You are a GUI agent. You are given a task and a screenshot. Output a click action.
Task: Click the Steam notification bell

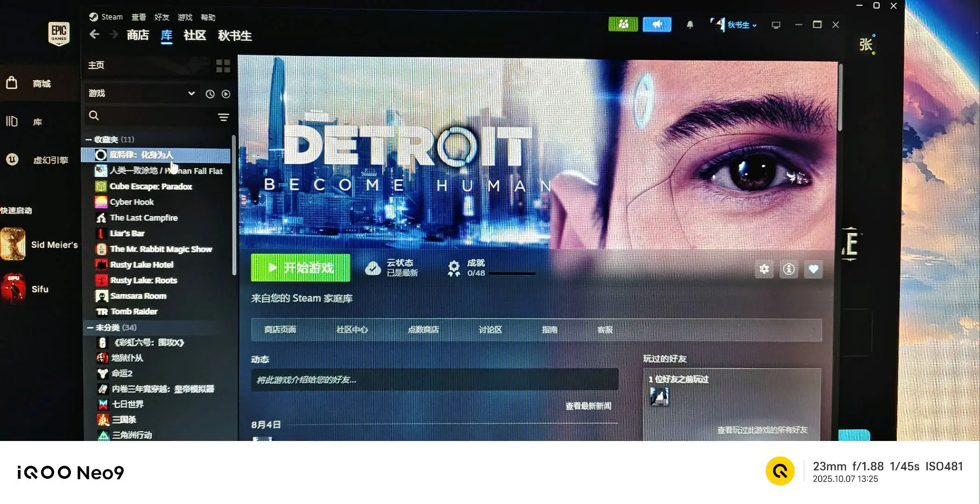(690, 25)
